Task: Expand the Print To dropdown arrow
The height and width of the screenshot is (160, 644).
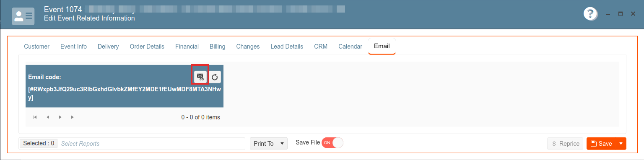Action: (x=282, y=144)
